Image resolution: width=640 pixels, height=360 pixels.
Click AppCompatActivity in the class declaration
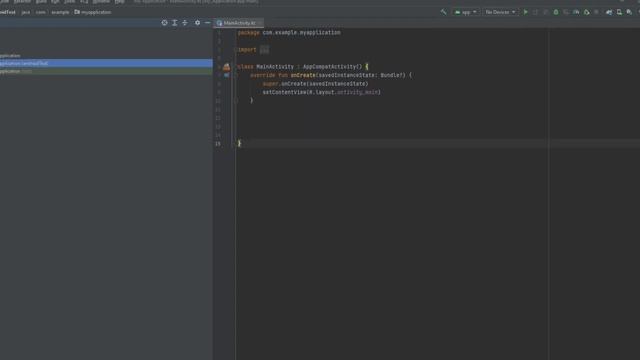pyautogui.click(x=329, y=67)
